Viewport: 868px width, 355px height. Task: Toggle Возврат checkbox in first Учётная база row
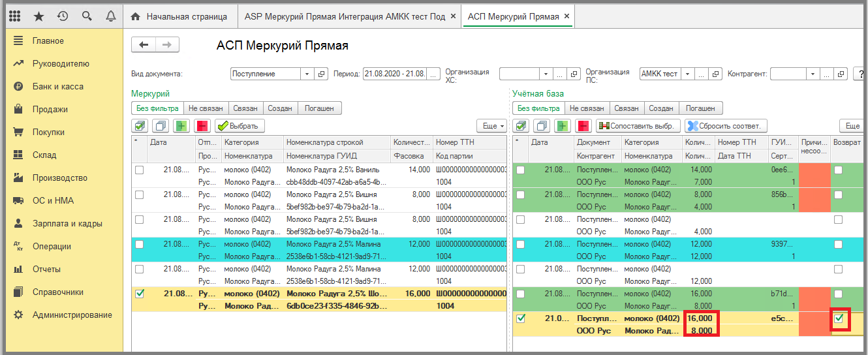pyautogui.click(x=838, y=170)
